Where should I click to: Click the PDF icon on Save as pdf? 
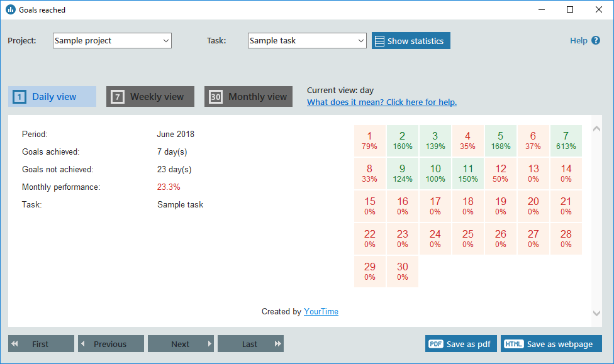tap(435, 344)
